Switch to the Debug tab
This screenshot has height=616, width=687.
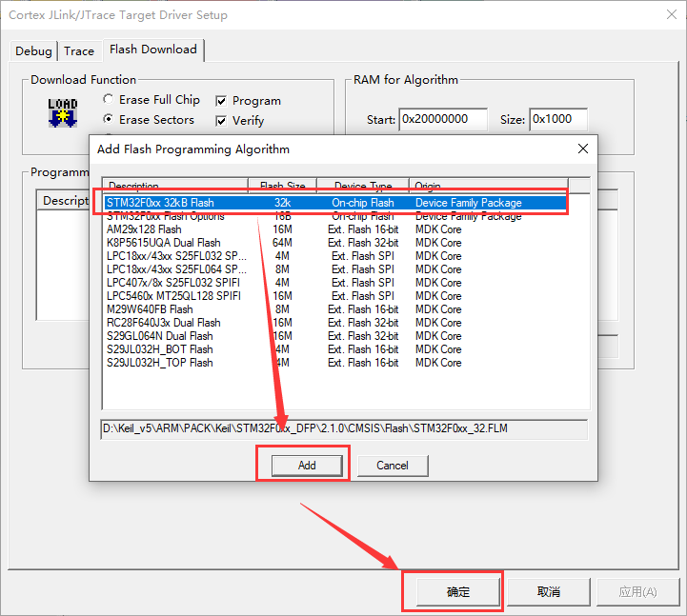coord(33,50)
